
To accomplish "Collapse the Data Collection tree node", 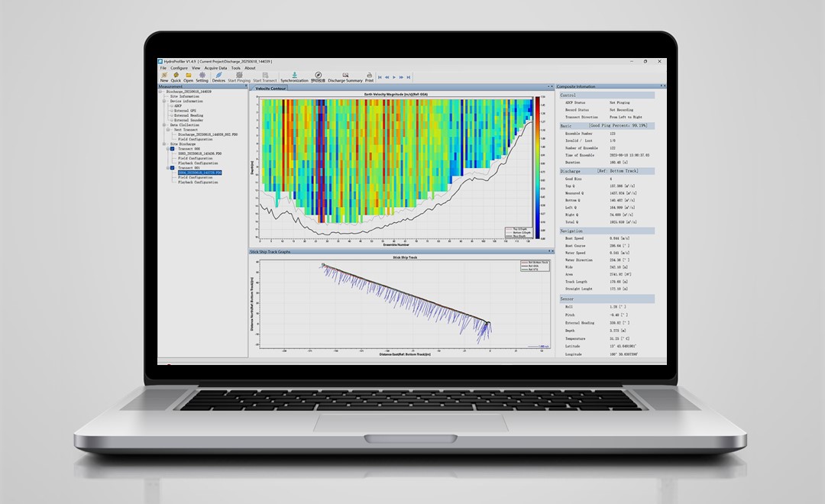I will (164, 125).
